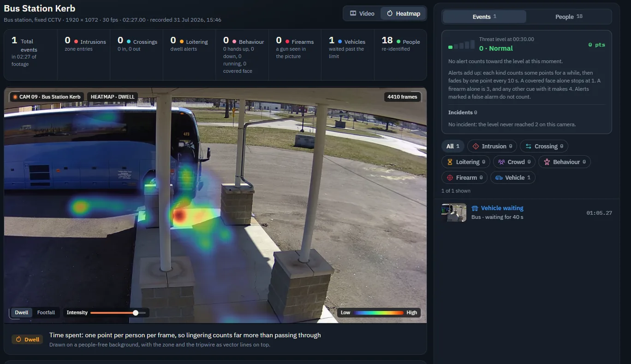Open the Events tab

pyautogui.click(x=484, y=17)
